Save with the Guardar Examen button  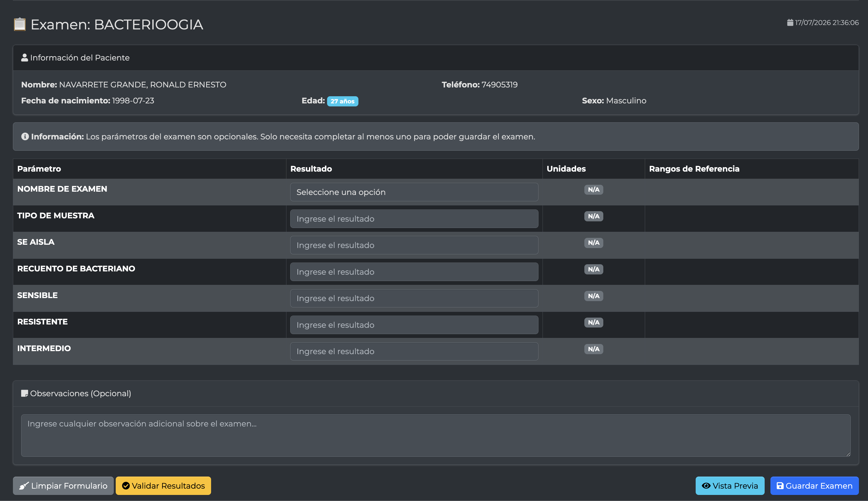814,486
